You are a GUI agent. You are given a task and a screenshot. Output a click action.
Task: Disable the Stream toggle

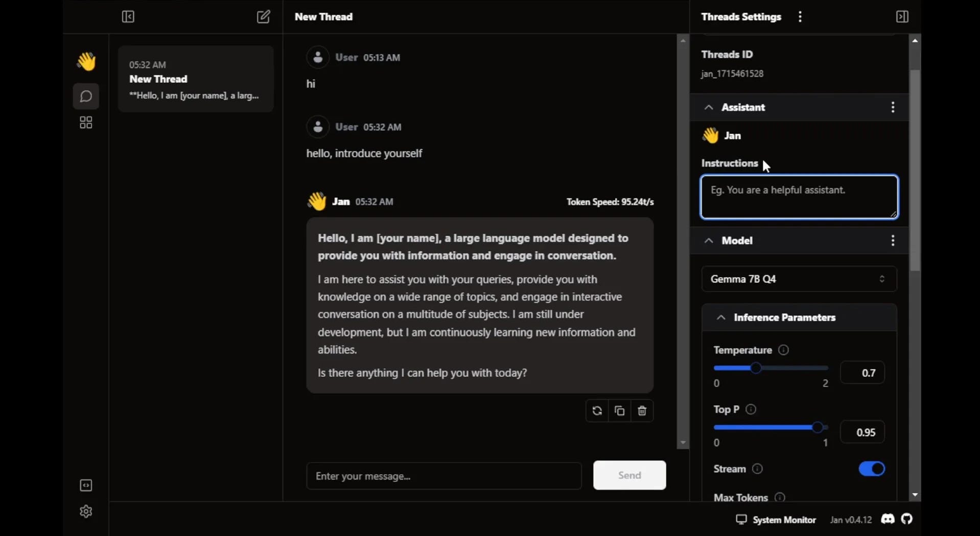[871, 469]
